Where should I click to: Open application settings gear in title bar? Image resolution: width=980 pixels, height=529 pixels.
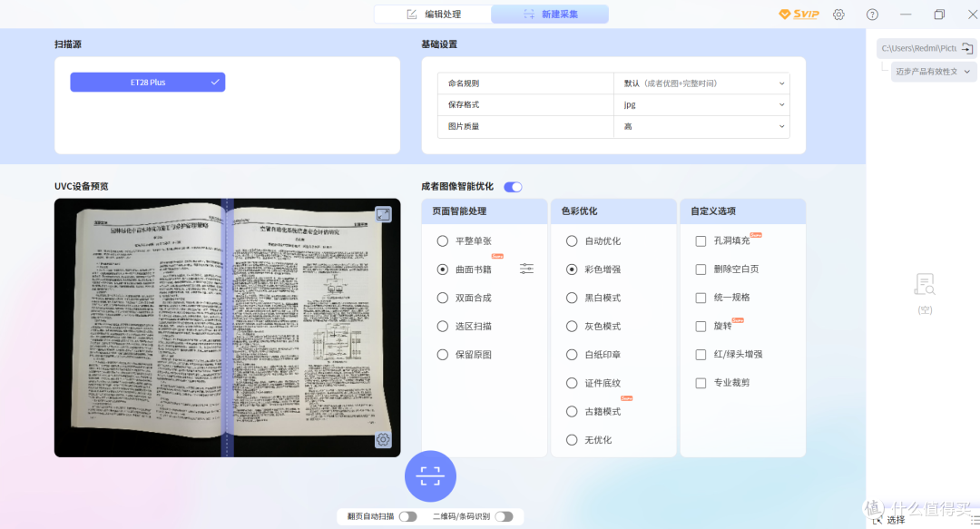click(x=838, y=15)
